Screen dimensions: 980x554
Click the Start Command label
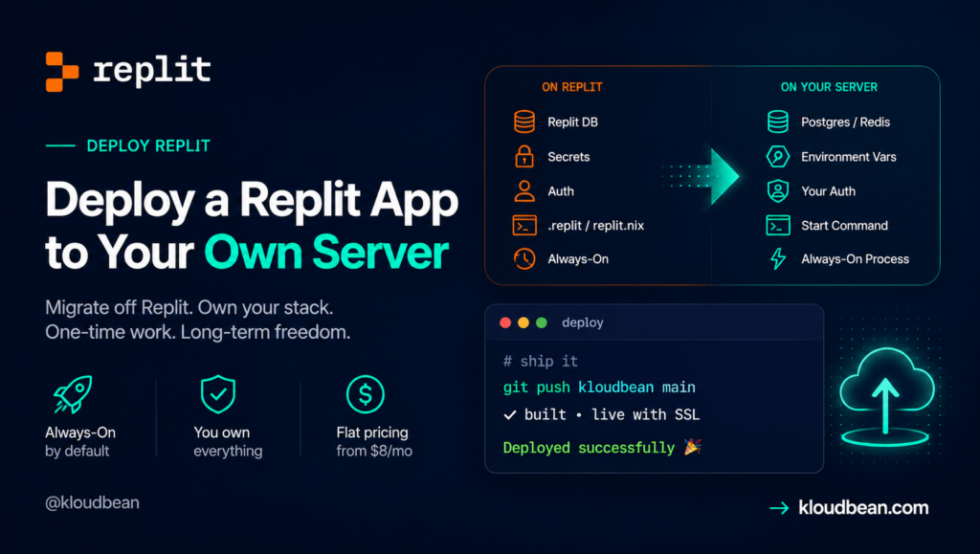[x=844, y=226]
